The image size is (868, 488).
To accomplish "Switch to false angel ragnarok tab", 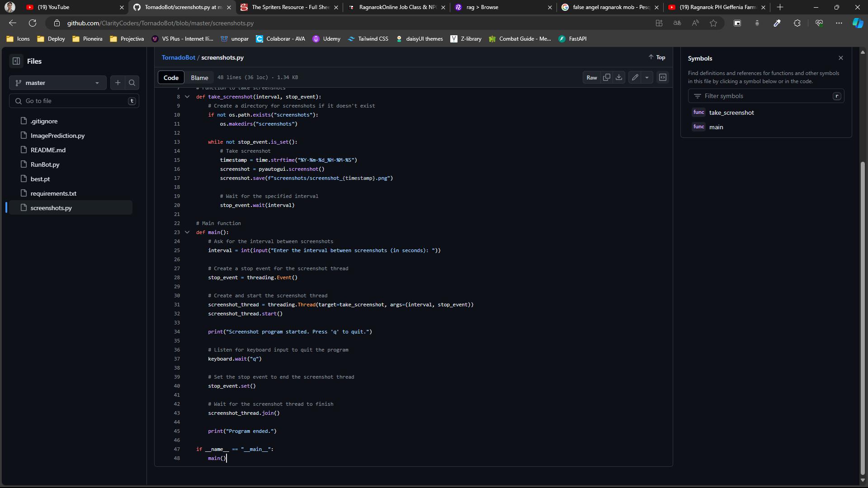I will [x=610, y=7].
